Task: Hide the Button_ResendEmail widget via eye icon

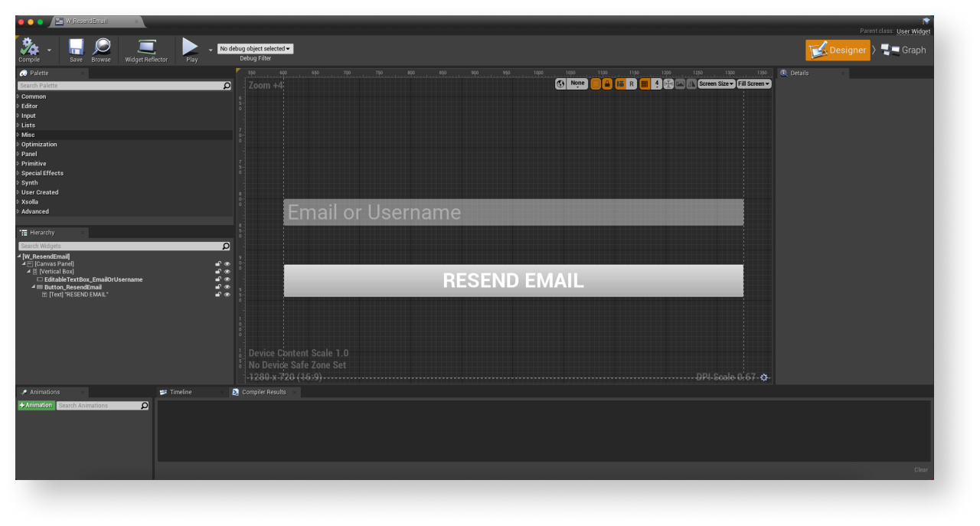Action: (x=227, y=287)
